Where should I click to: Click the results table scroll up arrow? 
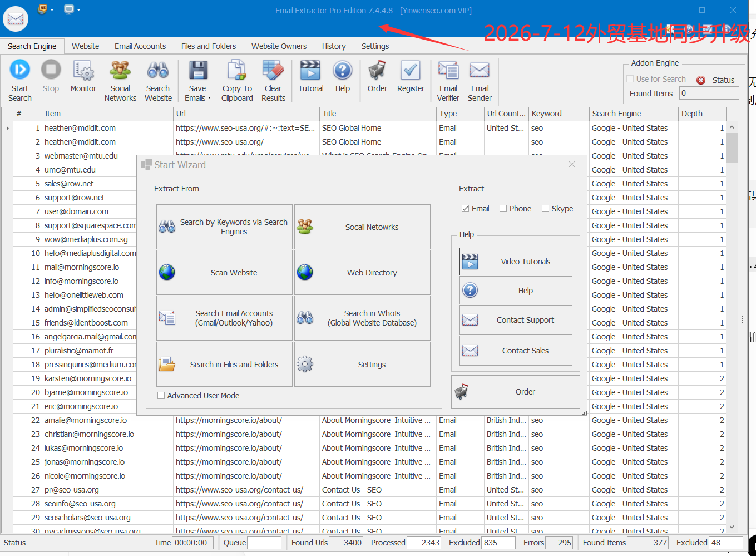[x=732, y=127]
